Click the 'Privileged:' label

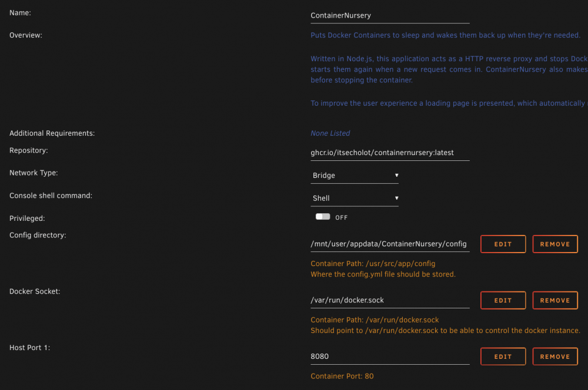(x=27, y=218)
